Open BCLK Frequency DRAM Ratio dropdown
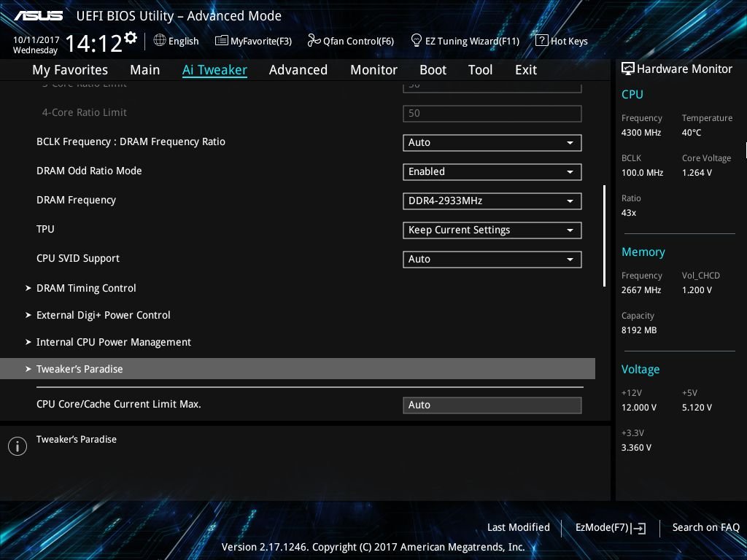The image size is (747, 560). (492, 142)
